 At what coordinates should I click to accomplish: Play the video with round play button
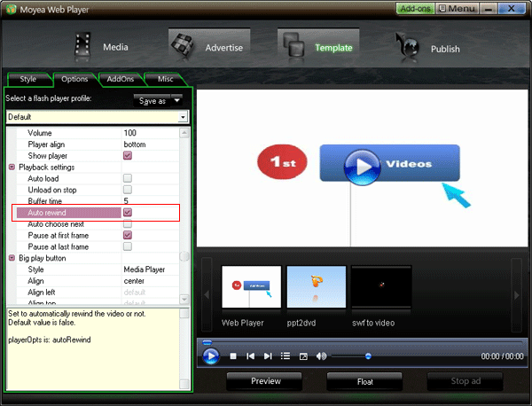point(211,356)
